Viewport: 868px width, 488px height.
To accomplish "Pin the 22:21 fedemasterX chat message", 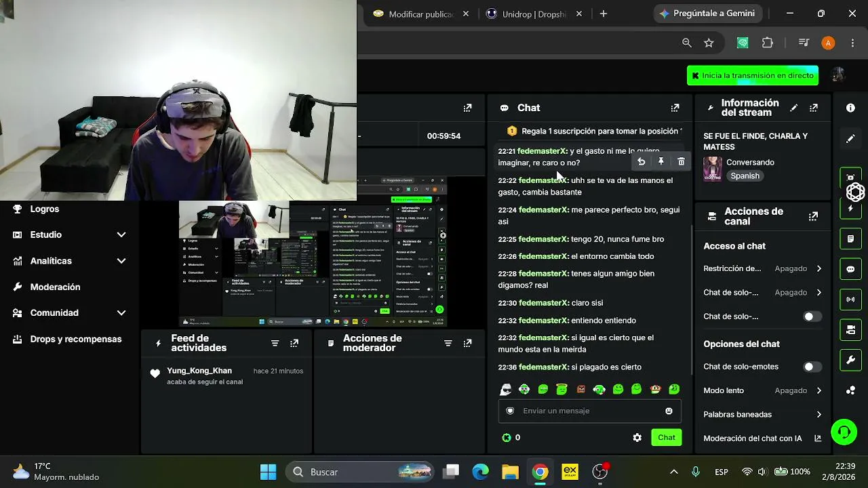I will (x=661, y=161).
